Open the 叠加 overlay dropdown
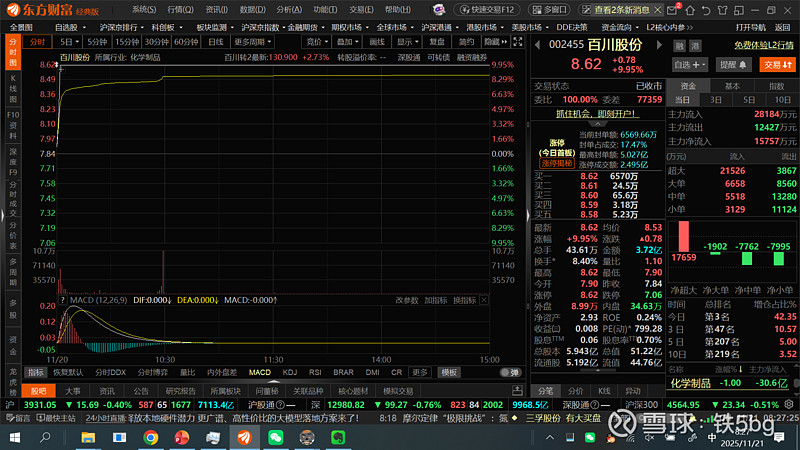Image resolution: width=800 pixels, height=450 pixels. (x=347, y=42)
